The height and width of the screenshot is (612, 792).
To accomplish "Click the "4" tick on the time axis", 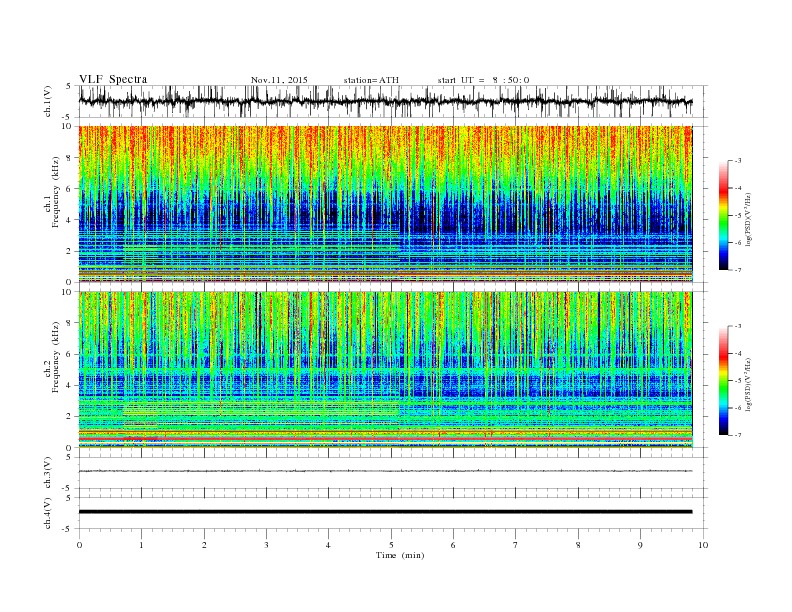I will (x=328, y=545).
